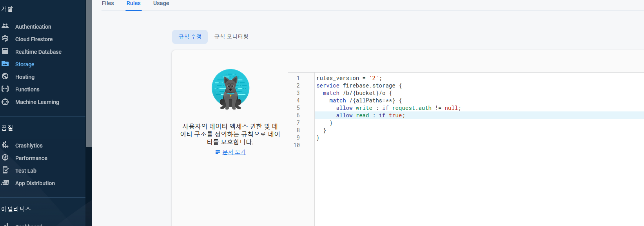Open App Distribution page
This screenshot has width=644, height=226.
[x=35, y=183]
